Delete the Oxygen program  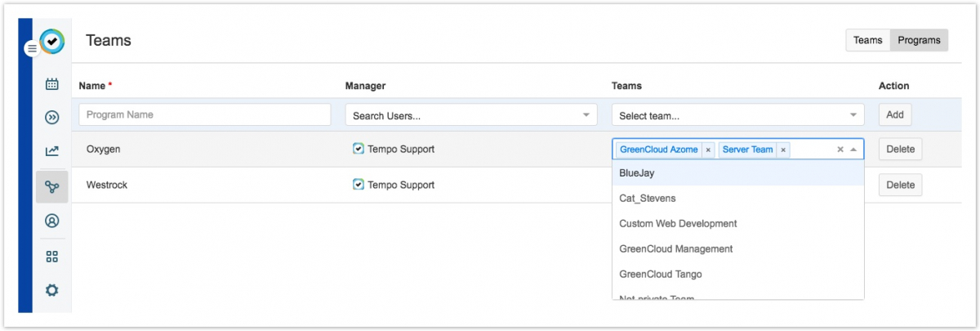pyautogui.click(x=900, y=150)
